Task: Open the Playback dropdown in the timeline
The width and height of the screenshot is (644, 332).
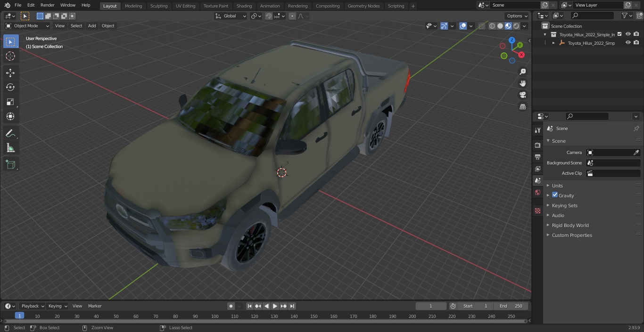Action: point(32,306)
